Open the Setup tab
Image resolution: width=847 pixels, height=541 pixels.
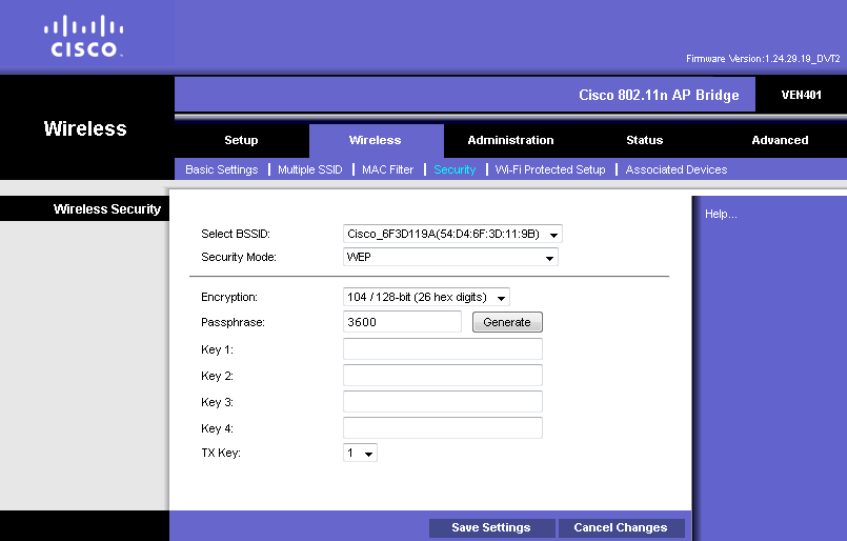tap(241, 140)
